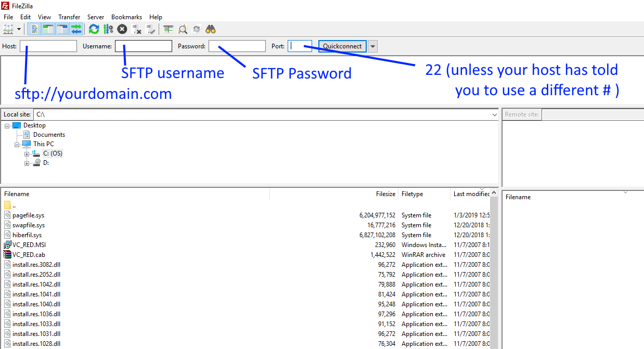The image size is (644, 349).
Task: Refresh file and folder lists
Action: [x=94, y=29]
